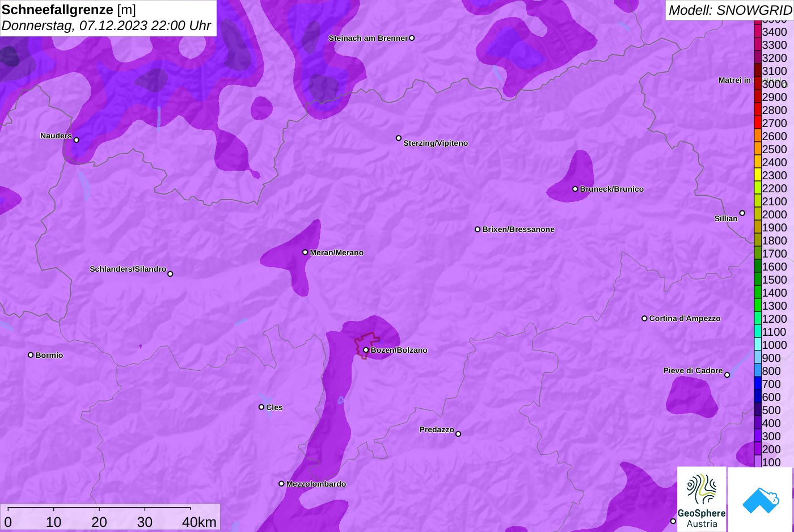
Task: Click the Sterzing/Vipiteno label text
Action: 436,143
